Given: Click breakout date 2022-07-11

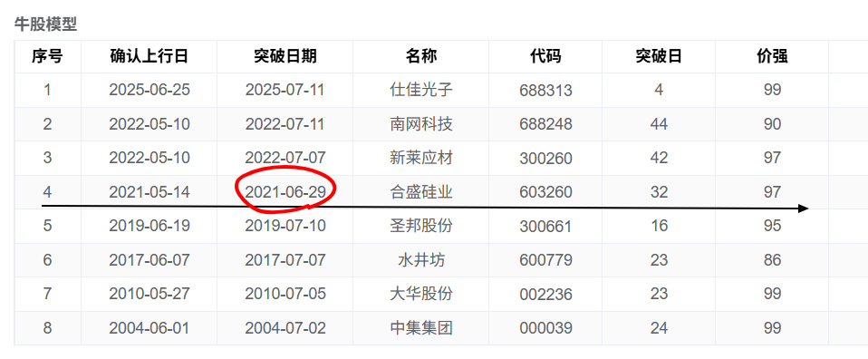Looking at the screenshot, I should 285,124.
